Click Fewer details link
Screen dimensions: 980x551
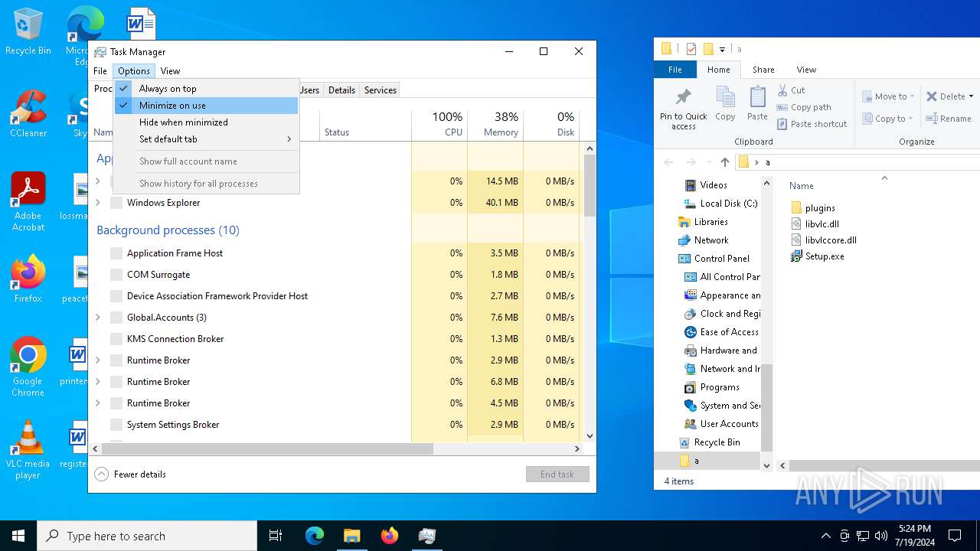point(139,474)
